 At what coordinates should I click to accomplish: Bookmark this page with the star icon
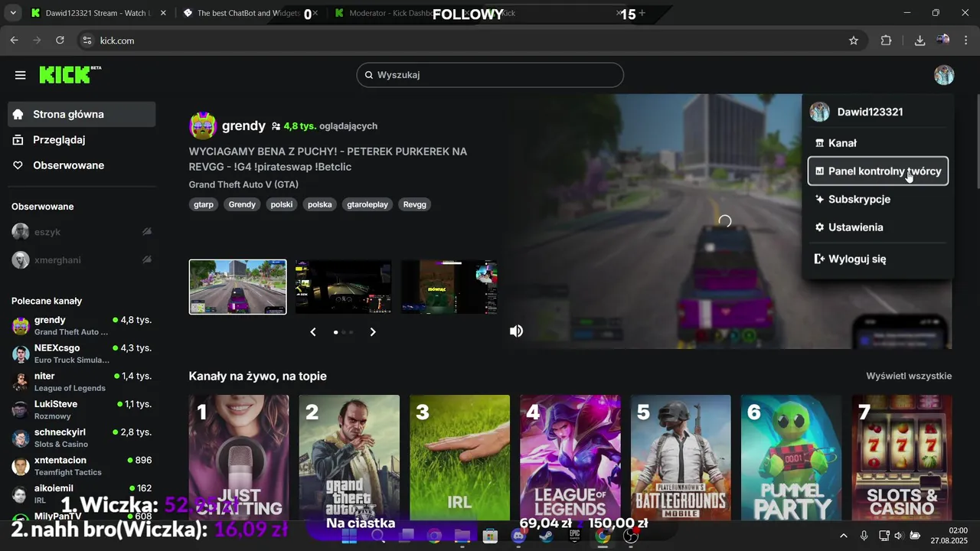click(x=854, y=41)
